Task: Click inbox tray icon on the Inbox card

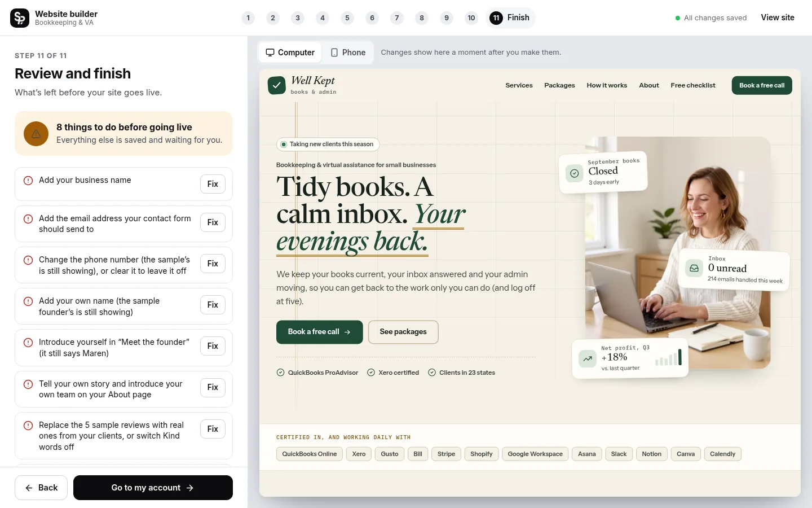Action: pos(694,268)
